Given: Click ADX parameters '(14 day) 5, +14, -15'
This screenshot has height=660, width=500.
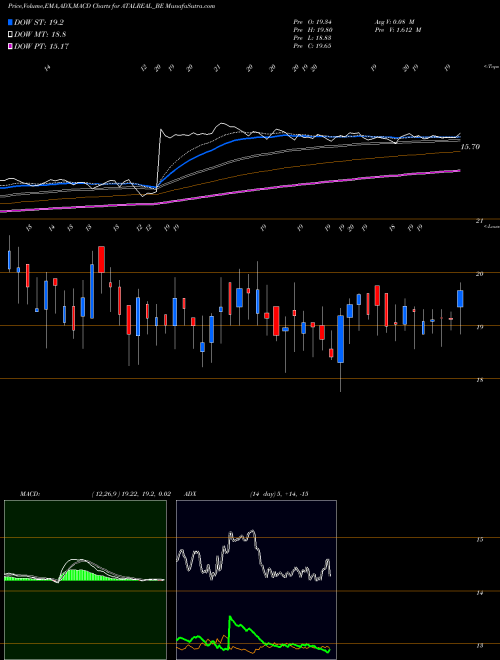Looking at the screenshot, I should coord(279,494).
